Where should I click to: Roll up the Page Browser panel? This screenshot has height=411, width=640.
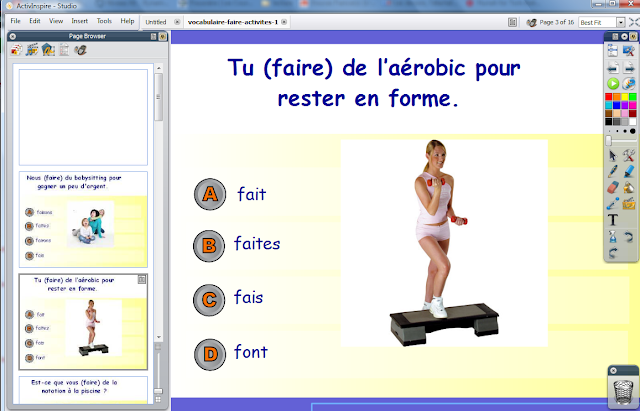[153, 36]
